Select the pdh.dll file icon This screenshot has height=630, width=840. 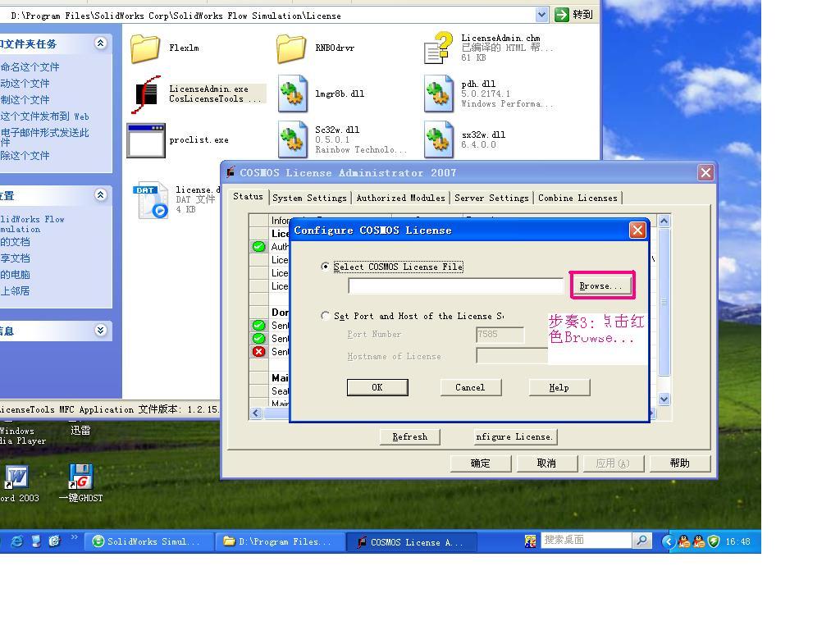439,94
